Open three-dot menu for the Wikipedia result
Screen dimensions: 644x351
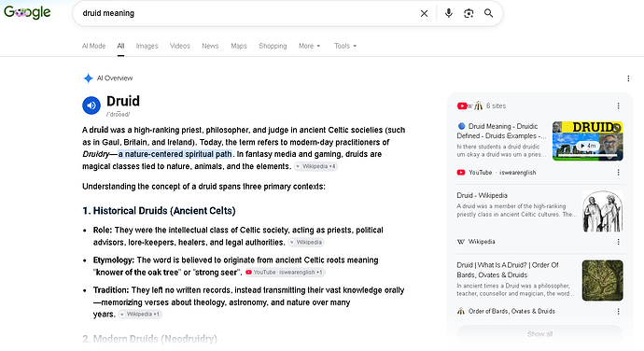[x=618, y=242]
